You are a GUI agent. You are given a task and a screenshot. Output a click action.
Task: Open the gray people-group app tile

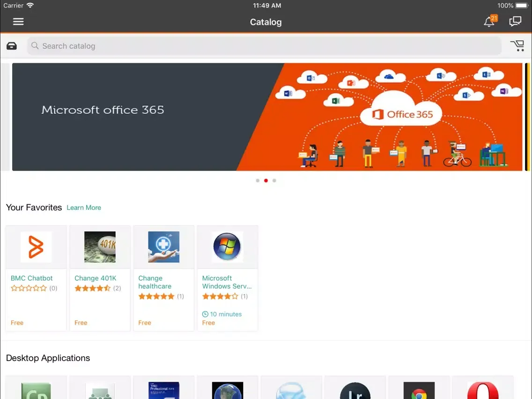100,390
